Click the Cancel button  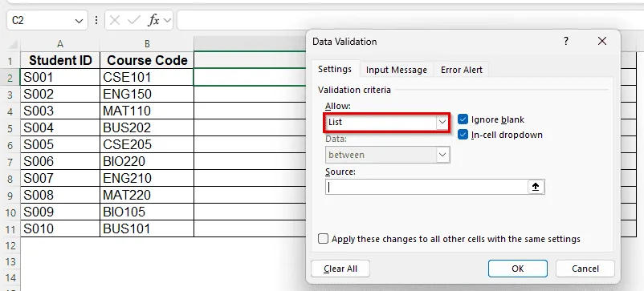click(x=585, y=269)
